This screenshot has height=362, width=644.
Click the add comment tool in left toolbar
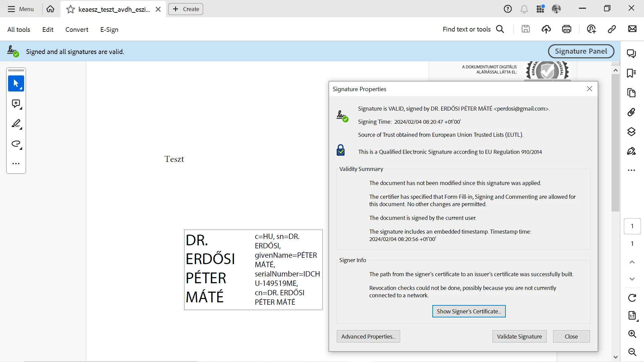click(x=16, y=104)
